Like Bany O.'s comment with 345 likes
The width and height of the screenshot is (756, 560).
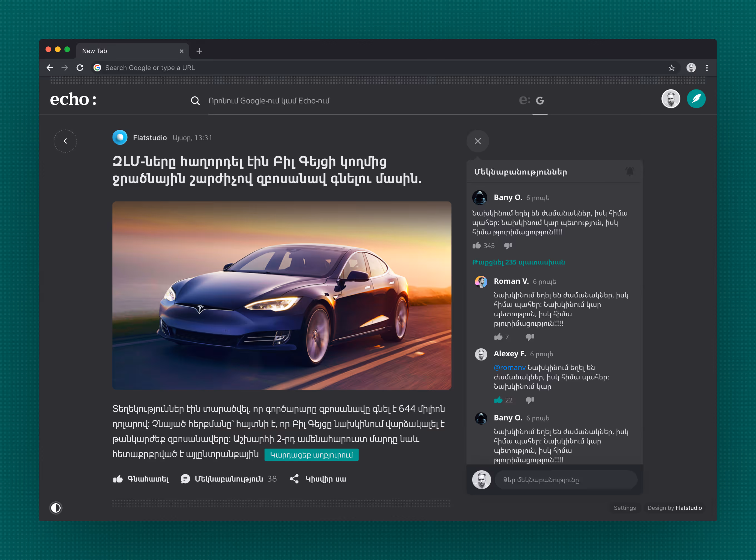pos(477,246)
